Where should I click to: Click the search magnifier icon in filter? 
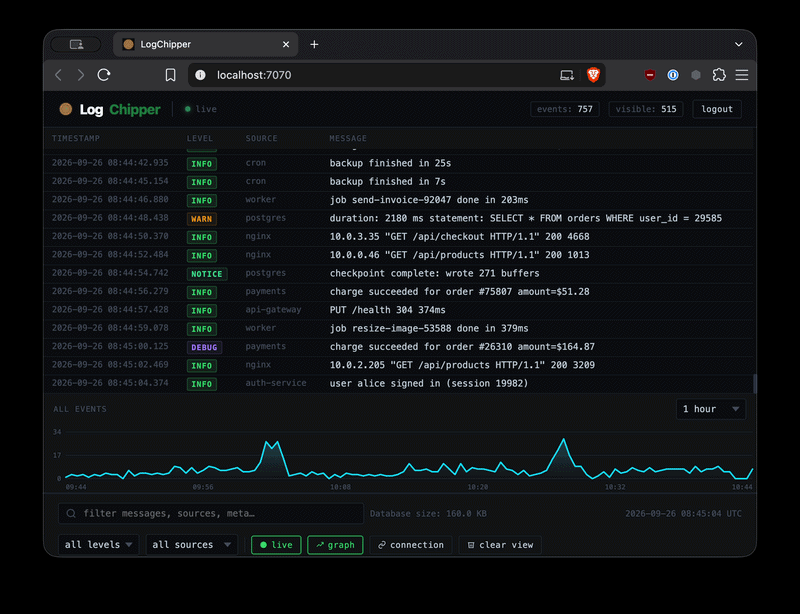coord(71,513)
